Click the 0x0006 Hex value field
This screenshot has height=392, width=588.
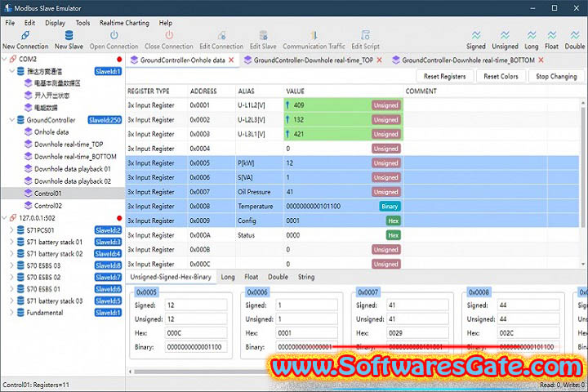[306, 332]
